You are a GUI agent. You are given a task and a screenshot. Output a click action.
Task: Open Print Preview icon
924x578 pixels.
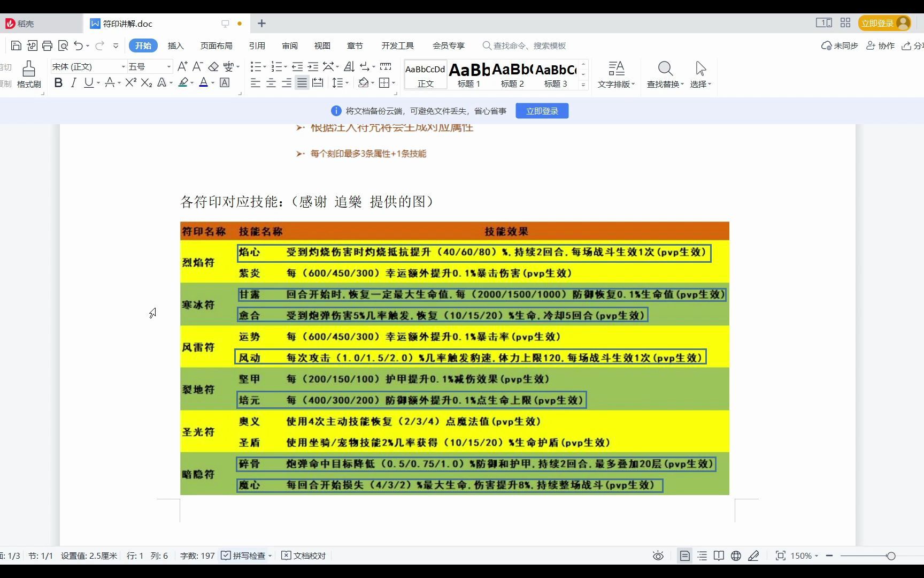click(63, 45)
